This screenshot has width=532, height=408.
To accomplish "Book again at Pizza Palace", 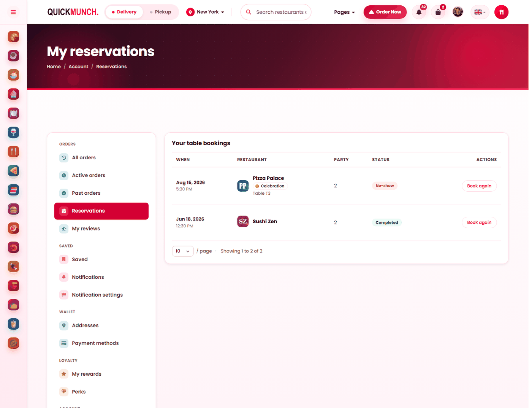I will pos(479,186).
